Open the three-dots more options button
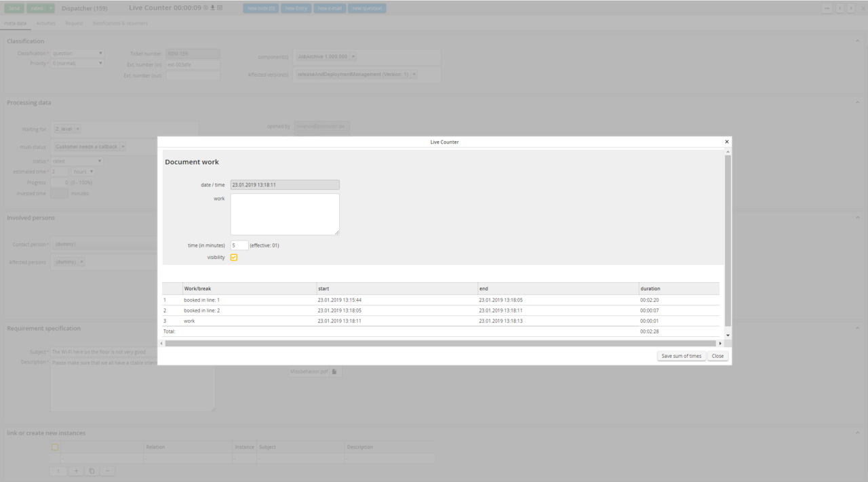 coord(827,8)
